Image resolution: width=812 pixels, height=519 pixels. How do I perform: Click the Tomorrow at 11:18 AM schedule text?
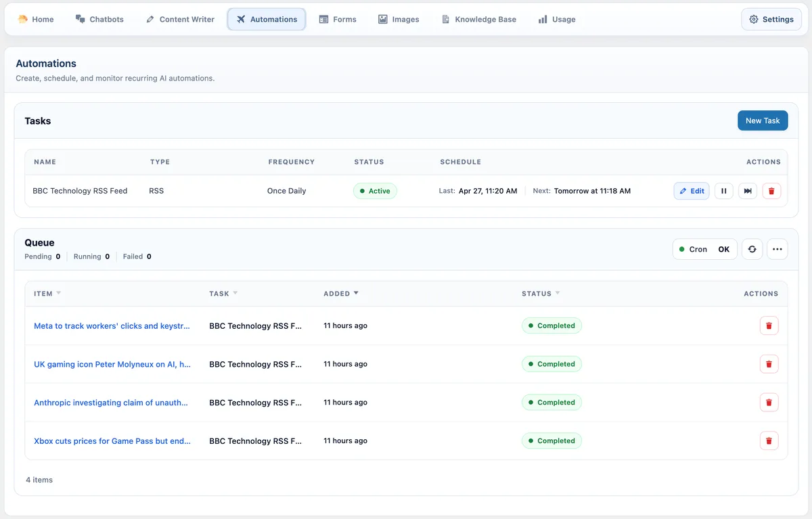pyautogui.click(x=592, y=191)
